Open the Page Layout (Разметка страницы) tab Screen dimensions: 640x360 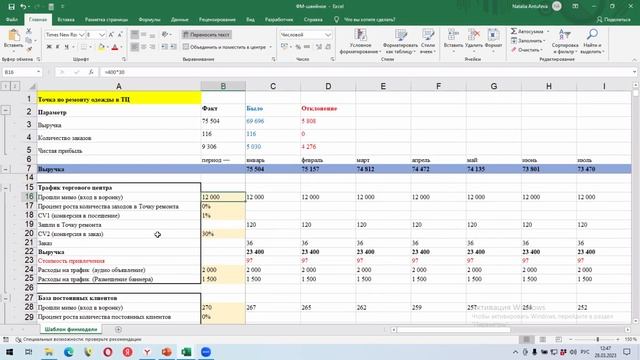(106, 20)
